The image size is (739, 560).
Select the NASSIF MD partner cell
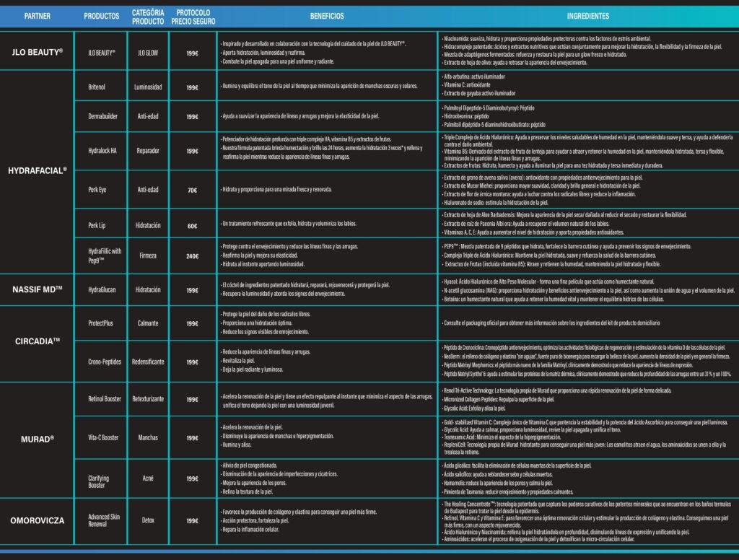click(38, 289)
